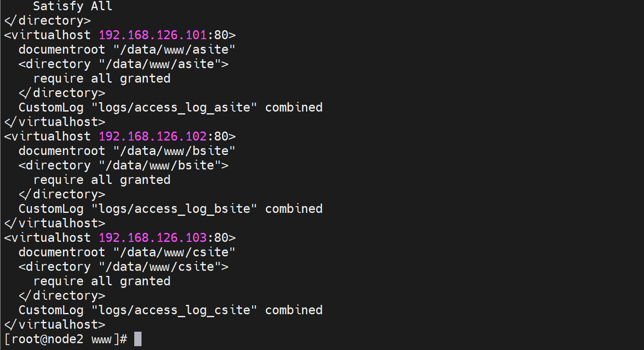Click the "logs/access_log_csite" log path
This screenshot has height=350, width=644.
point(174,310)
